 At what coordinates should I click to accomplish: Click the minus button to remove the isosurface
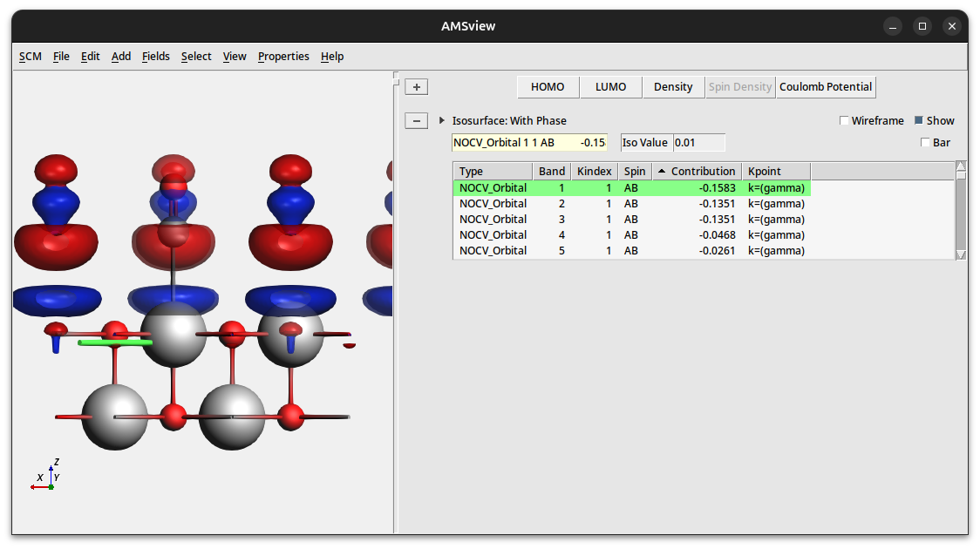(416, 120)
